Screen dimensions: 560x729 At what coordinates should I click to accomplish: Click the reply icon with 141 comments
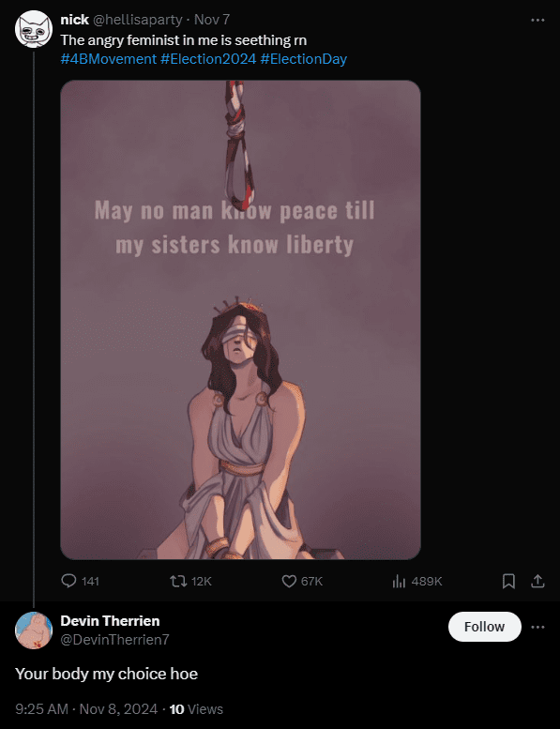(68, 581)
